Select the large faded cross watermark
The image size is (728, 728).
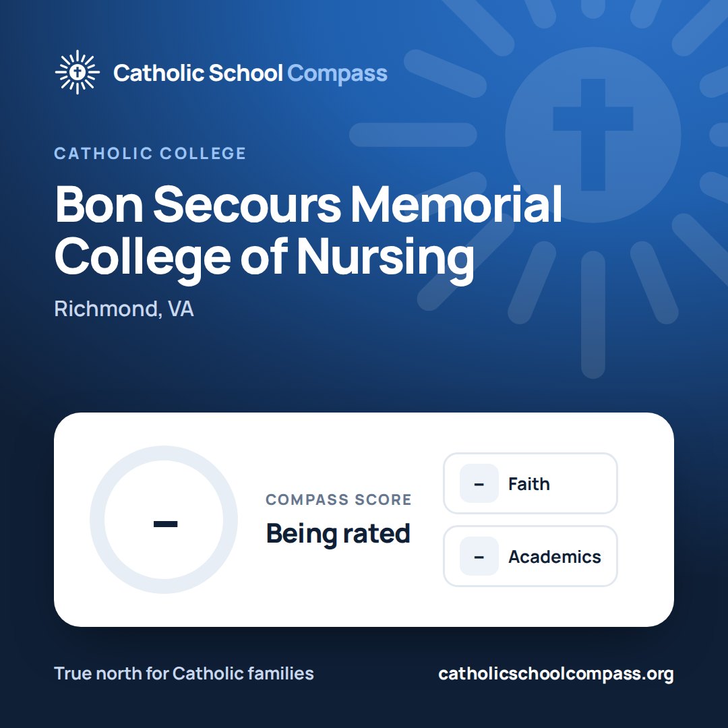click(x=593, y=135)
